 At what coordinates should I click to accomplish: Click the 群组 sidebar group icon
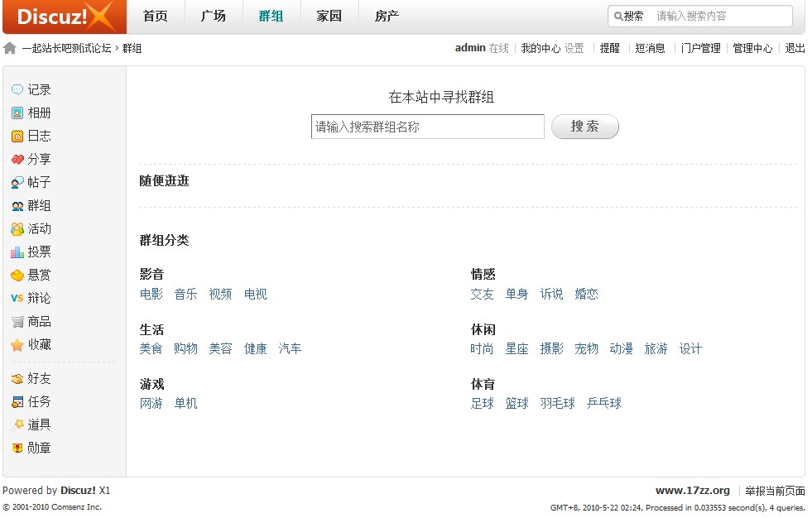click(17, 206)
